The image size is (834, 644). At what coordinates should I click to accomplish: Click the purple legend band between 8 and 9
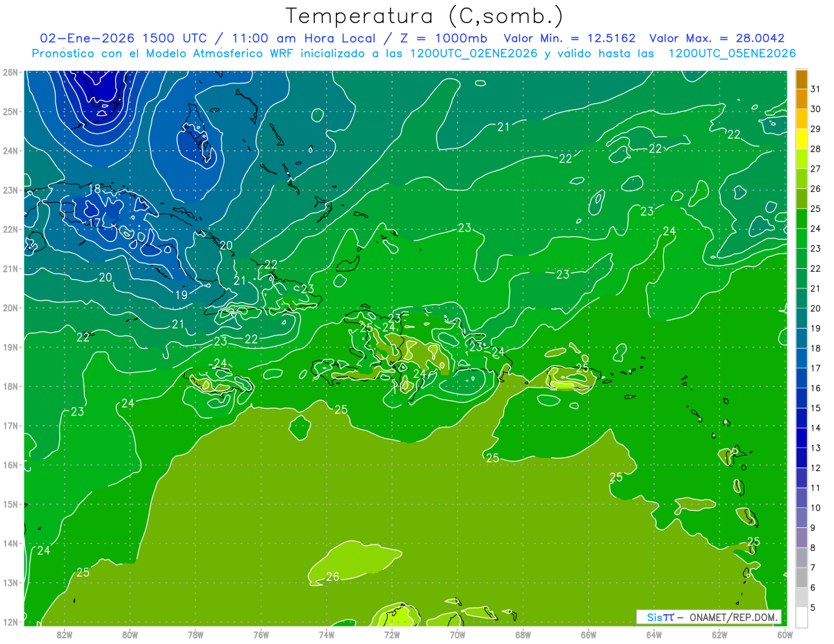(801, 538)
